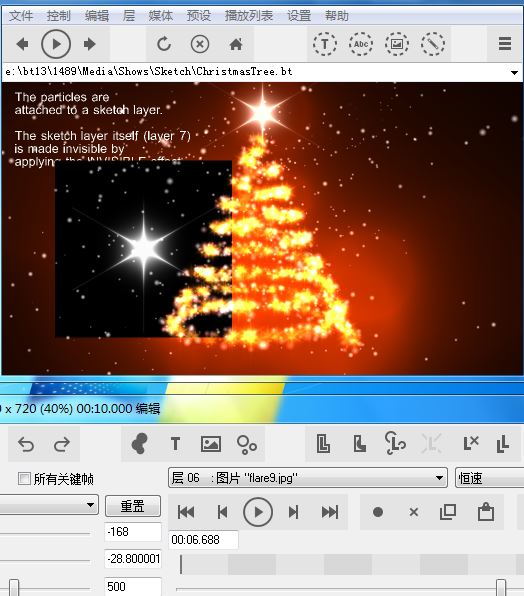Open the 文件 menu
Viewport: 524px width, 596px height.
pyautogui.click(x=21, y=16)
